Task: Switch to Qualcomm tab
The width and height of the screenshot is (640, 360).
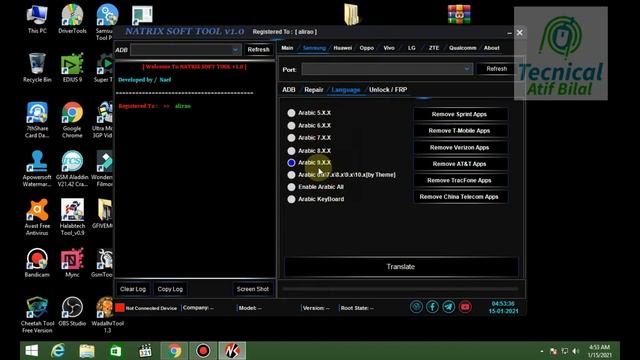Action: click(x=462, y=48)
